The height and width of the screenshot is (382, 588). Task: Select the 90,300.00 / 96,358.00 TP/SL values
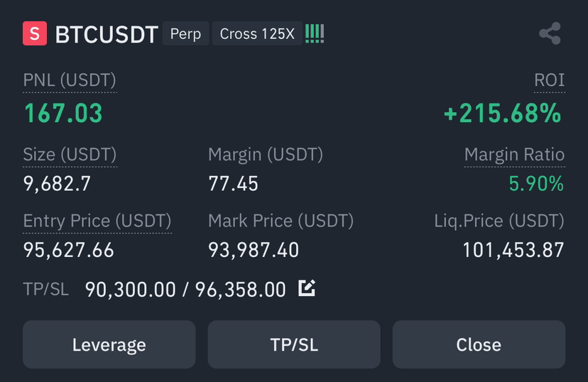pos(185,290)
